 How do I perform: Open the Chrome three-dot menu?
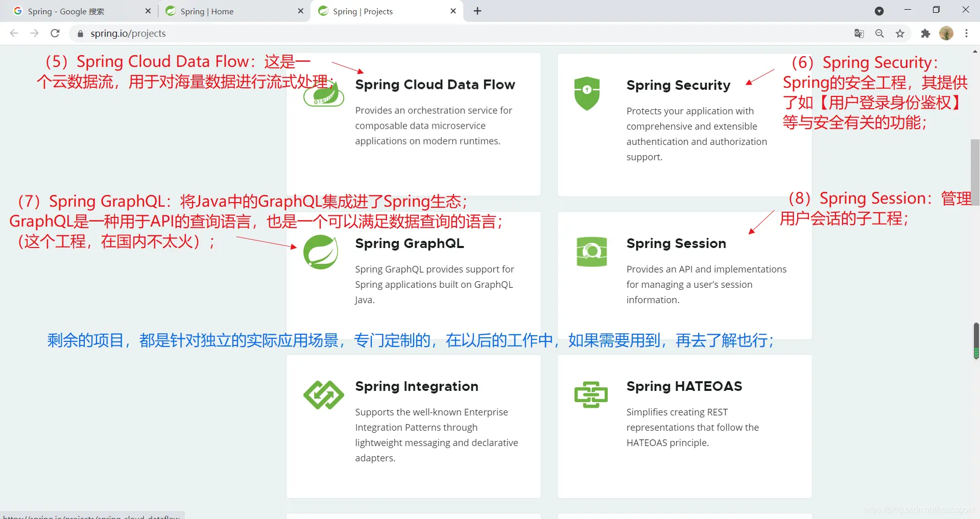coord(966,33)
